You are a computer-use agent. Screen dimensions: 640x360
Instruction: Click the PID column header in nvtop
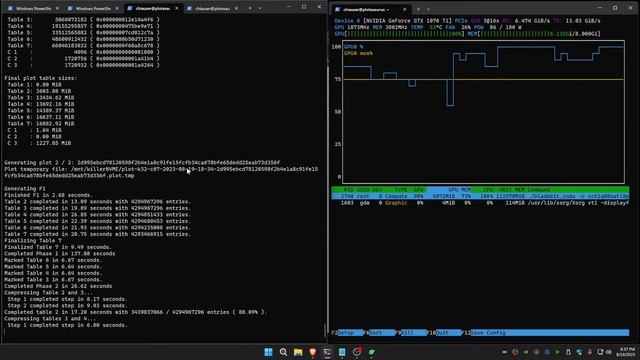coord(348,190)
